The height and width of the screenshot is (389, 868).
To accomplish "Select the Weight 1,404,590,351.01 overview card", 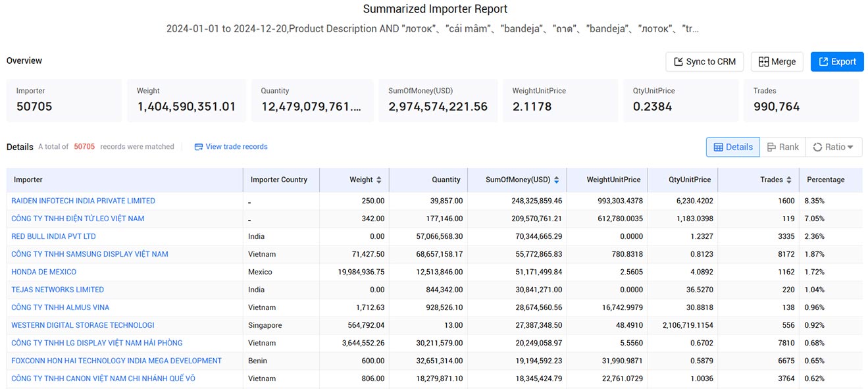I will coord(186,100).
